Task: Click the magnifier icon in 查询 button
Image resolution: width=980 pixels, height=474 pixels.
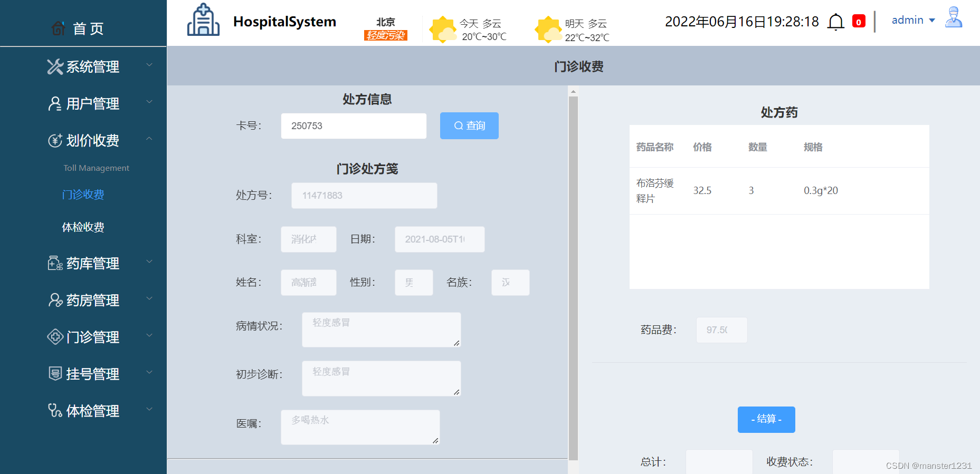Action: (x=459, y=125)
